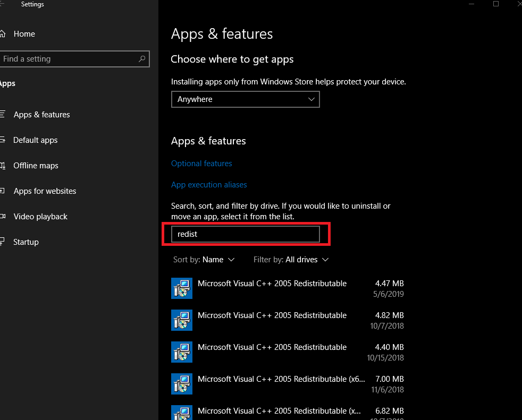Open the Startup apps page
The height and width of the screenshot is (420, 522).
[26, 242]
